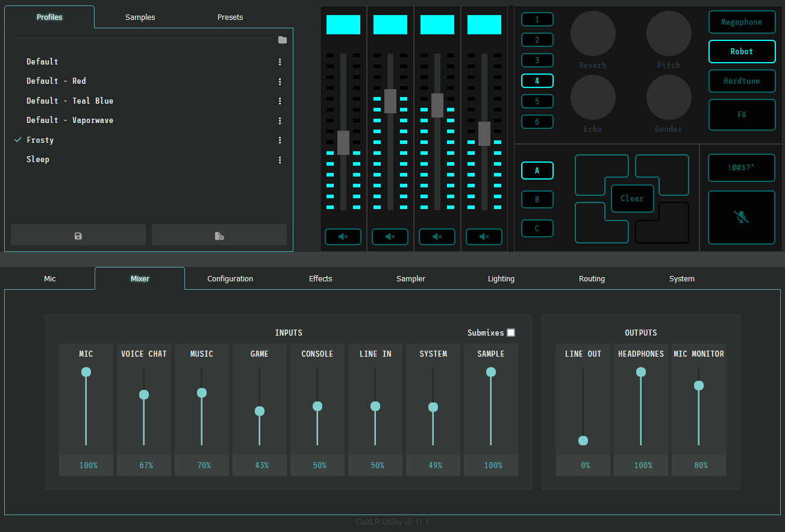Click the GAME volume slider handle
This screenshot has height=532, width=785.
[260, 411]
